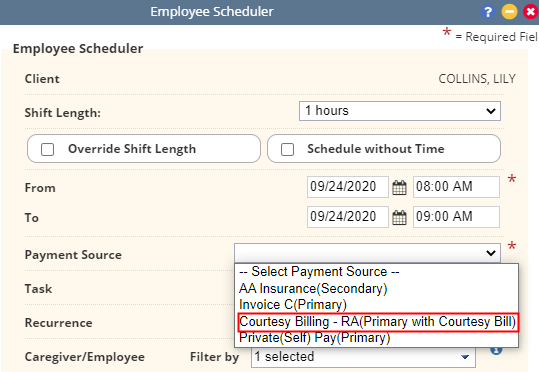Open the Filter by 1 selected dropdown
This screenshot has height=372, width=539.
(x=363, y=357)
